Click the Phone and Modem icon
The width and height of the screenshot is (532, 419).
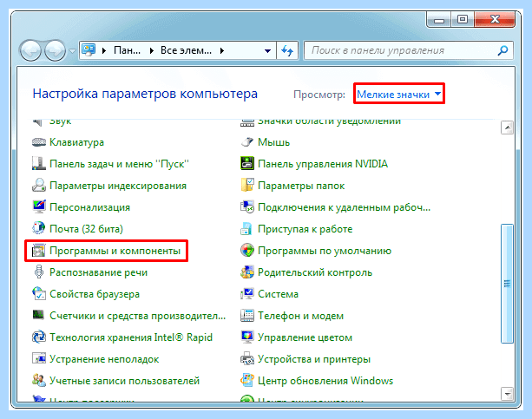[x=247, y=316]
